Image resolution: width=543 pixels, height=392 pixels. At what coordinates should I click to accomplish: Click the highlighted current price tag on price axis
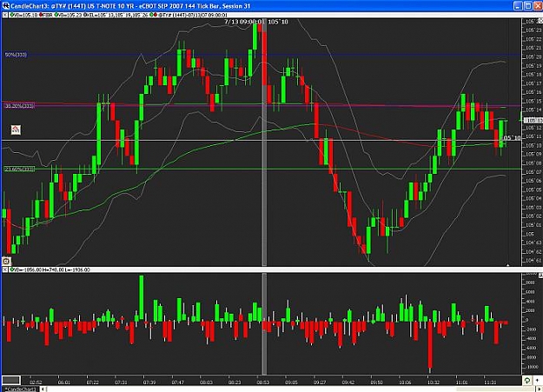click(x=533, y=120)
